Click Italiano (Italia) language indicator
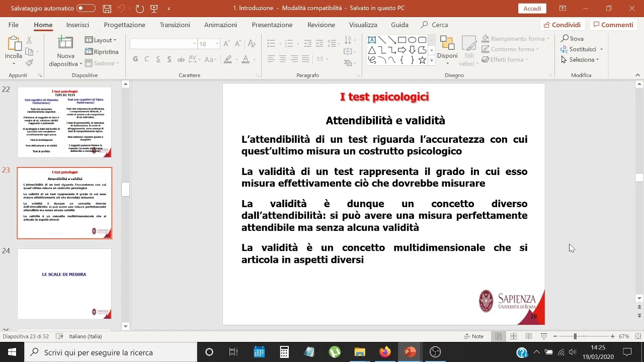The width and height of the screenshot is (644, 362). tap(86, 336)
